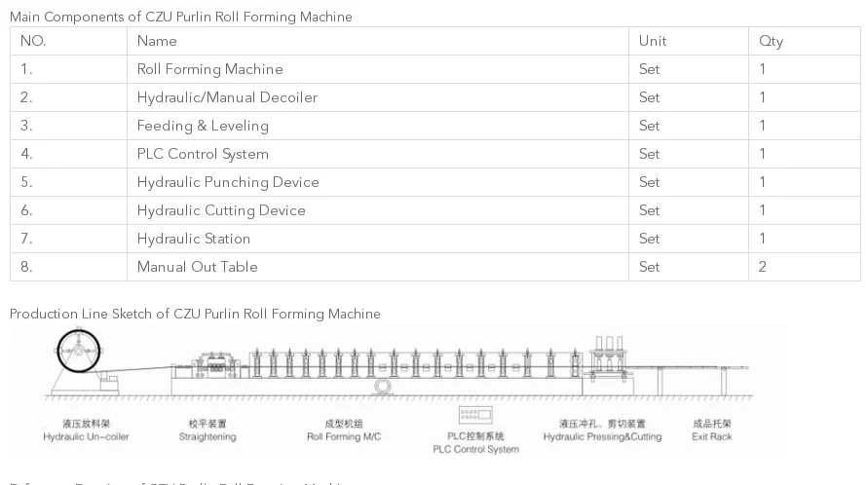Screen dimensions: 868x485
Task: Select the "Hydraulic/Manual Decoiler" table cell
Action: [227, 97]
